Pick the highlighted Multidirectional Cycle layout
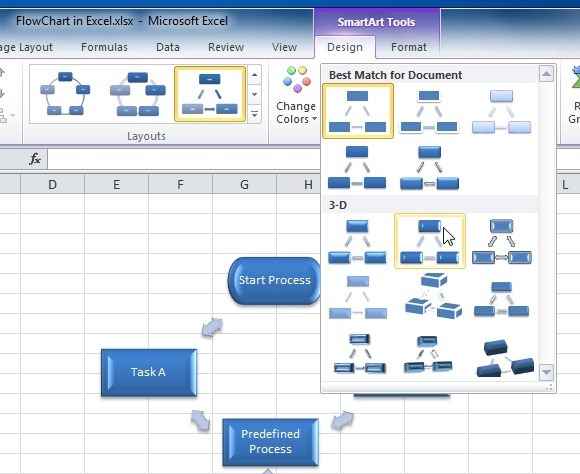Image resolution: width=580 pixels, height=474 pixels. pyautogui.click(x=210, y=94)
